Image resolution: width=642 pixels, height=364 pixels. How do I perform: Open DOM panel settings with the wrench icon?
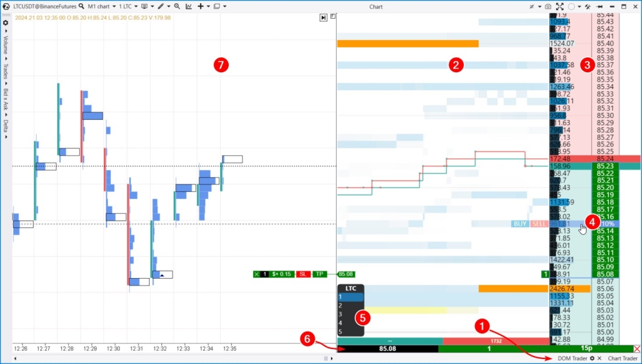point(588,6)
